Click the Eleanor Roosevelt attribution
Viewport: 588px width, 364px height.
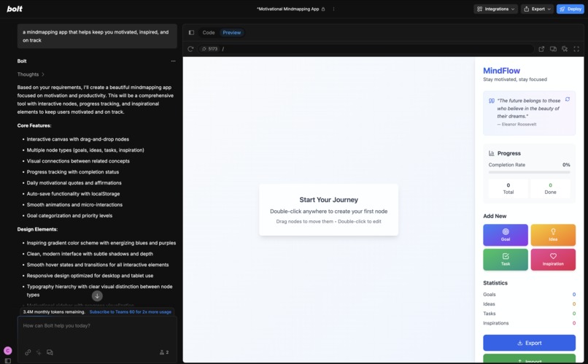[x=517, y=125]
